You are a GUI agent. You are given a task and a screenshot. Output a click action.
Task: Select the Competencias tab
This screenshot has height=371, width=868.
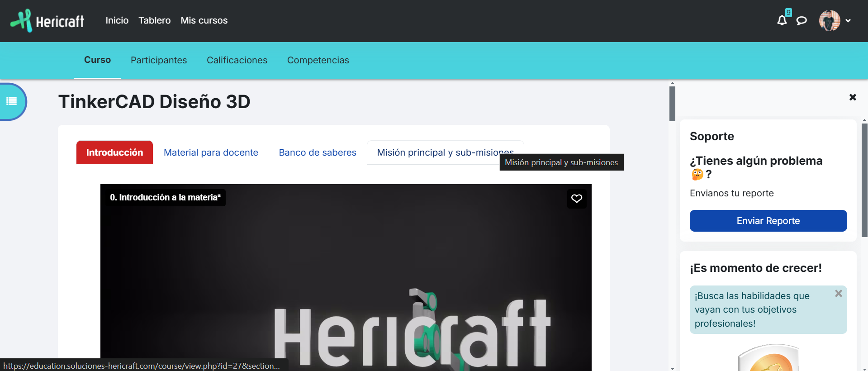tap(318, 60)
